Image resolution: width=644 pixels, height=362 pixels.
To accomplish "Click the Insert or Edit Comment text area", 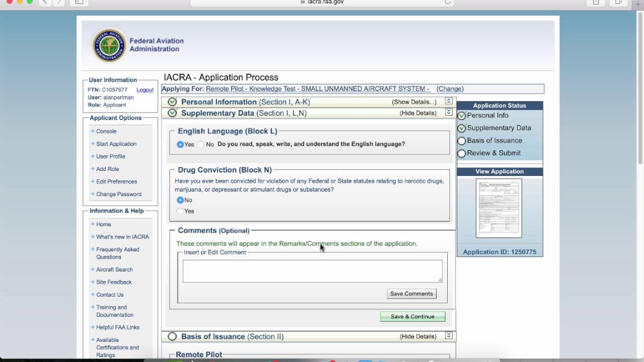I will 312,271.
